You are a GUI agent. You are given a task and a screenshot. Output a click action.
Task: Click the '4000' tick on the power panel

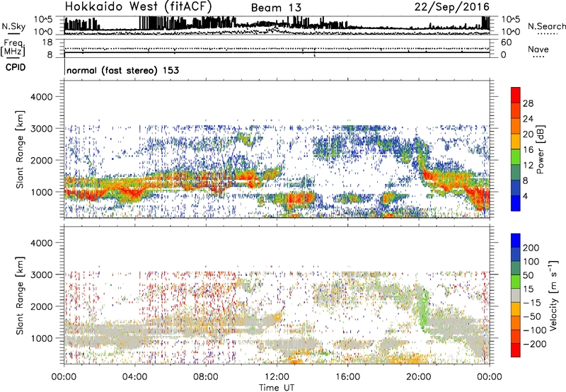click(42, 97)
